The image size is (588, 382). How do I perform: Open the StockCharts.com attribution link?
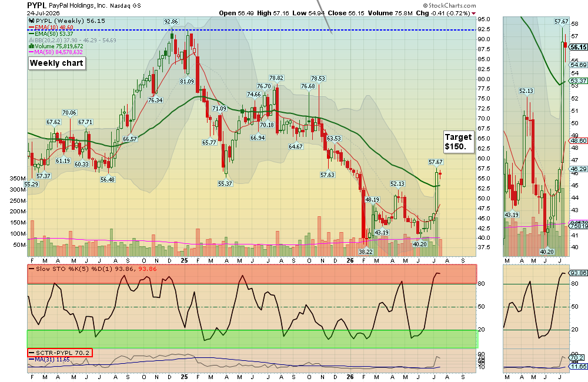[449, 6]
